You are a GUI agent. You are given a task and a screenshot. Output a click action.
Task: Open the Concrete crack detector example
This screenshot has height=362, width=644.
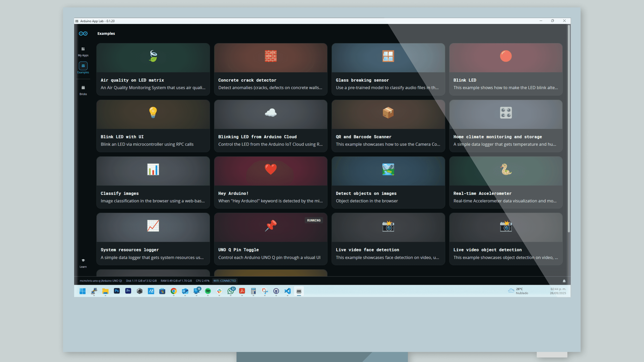[271, 69]
